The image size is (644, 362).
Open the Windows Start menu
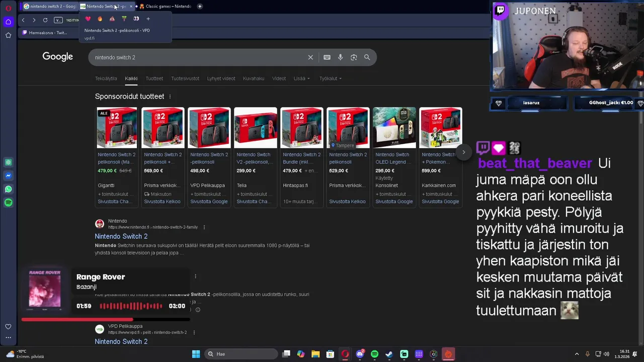(x=196, y=354)
